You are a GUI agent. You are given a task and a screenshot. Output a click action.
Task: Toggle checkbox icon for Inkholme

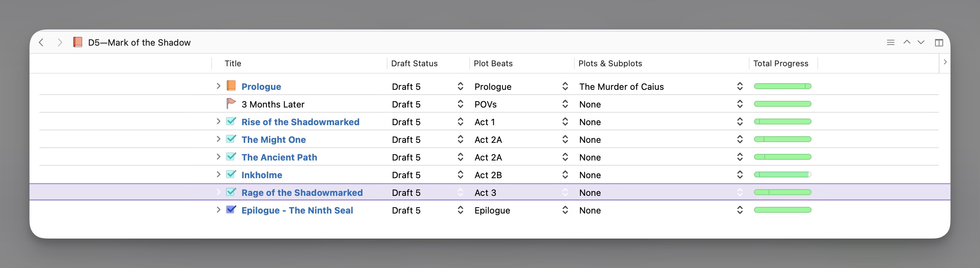231,174
